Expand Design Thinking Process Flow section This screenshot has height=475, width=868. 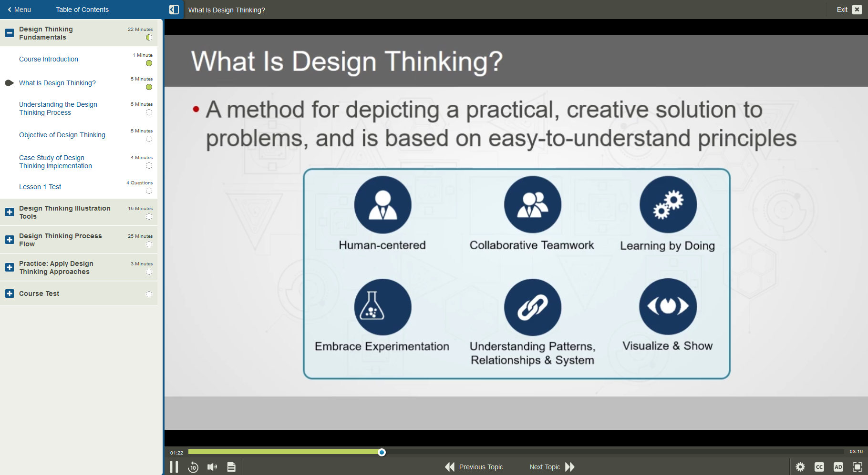tap(10, 240)
